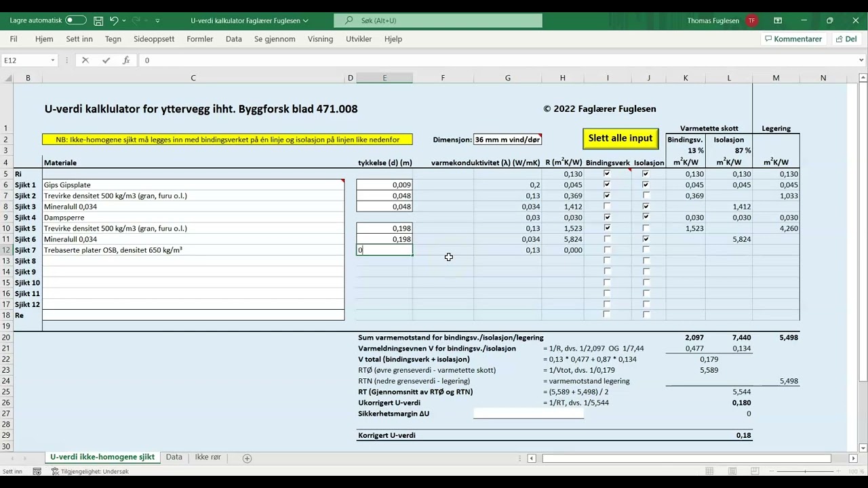
Task: Open Customize Quick Access Toolbar dropdown
Action: coord(158,21)
